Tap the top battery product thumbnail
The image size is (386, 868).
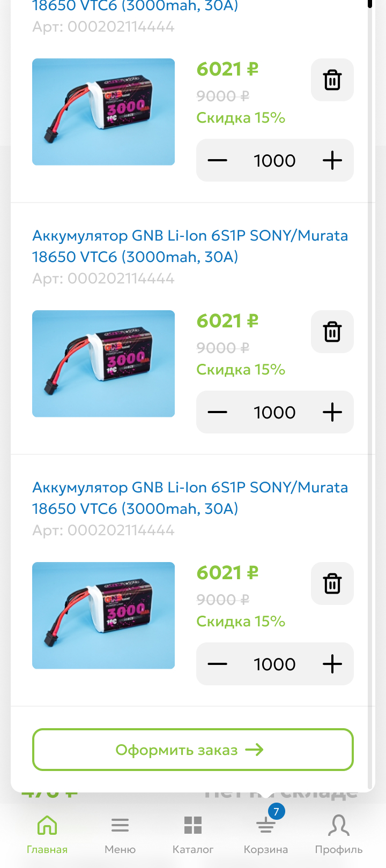pyautogui.click(x=103, y=112)
